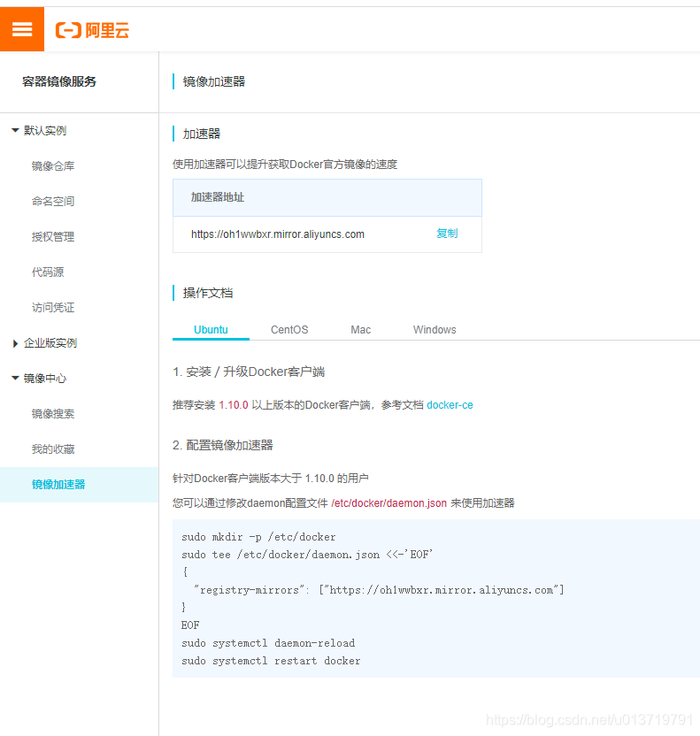
Task: Open the docker-ce reference link
Action: tap(450, 405)
